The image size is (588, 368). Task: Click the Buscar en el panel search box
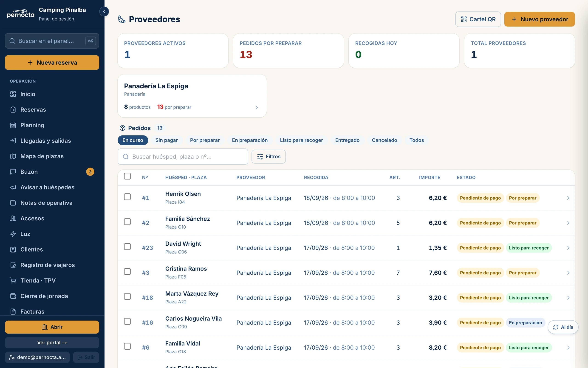pyautogui.click(x=52, y=41)
